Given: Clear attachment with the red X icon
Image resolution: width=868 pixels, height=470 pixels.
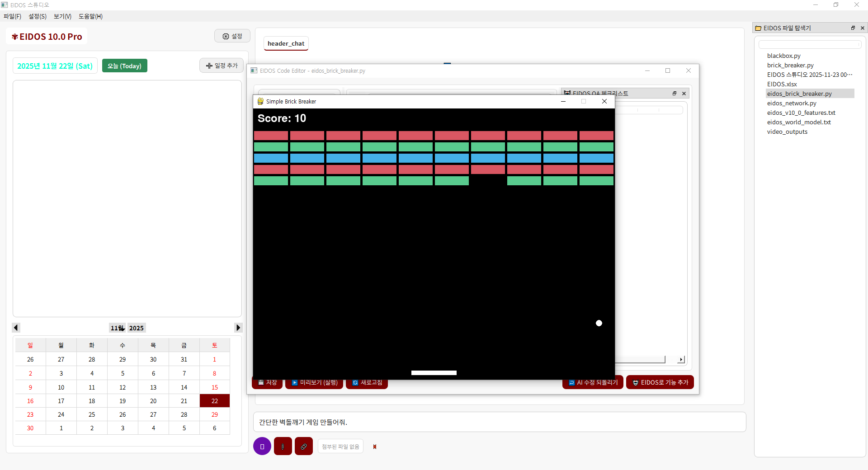Looking at the screenshot, I should [374, 446].
